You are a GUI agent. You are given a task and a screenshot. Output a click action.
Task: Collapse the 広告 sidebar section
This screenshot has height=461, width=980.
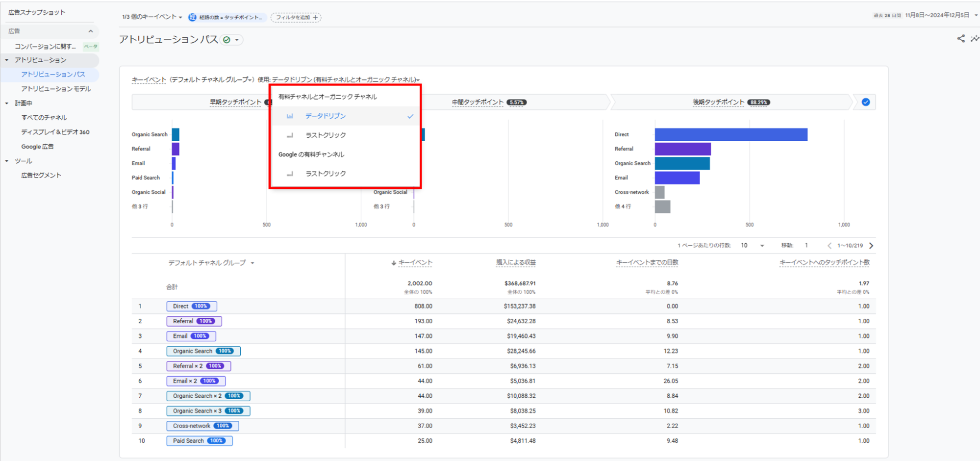coord(91,31)
